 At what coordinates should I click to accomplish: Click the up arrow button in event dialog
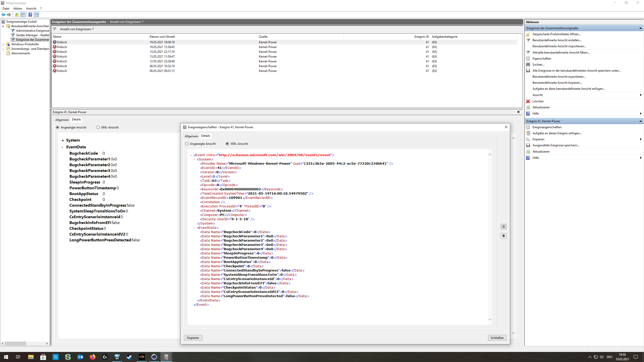pyautogui.click(x=503, y=227)
